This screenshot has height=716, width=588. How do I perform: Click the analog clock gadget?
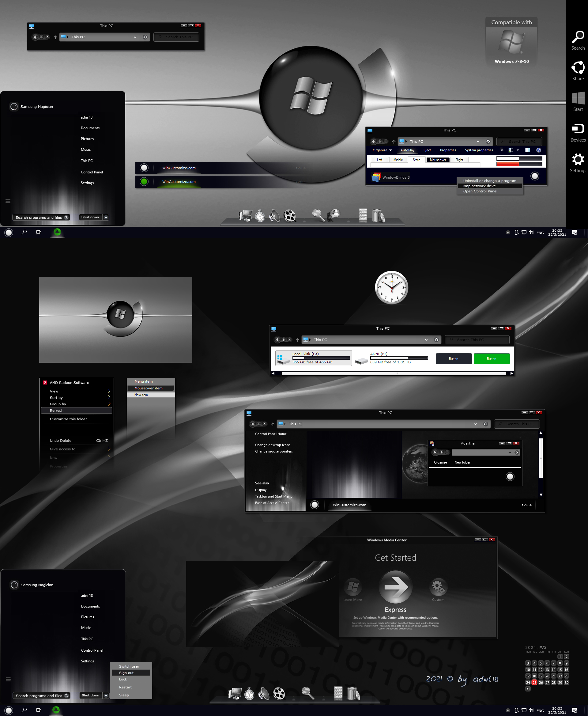point(392,287)
